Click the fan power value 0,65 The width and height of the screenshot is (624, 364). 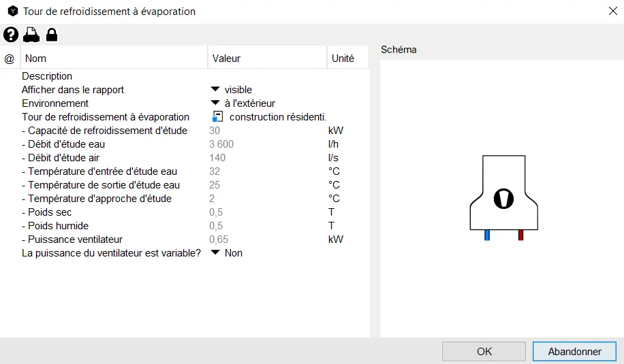pos(219,239)
